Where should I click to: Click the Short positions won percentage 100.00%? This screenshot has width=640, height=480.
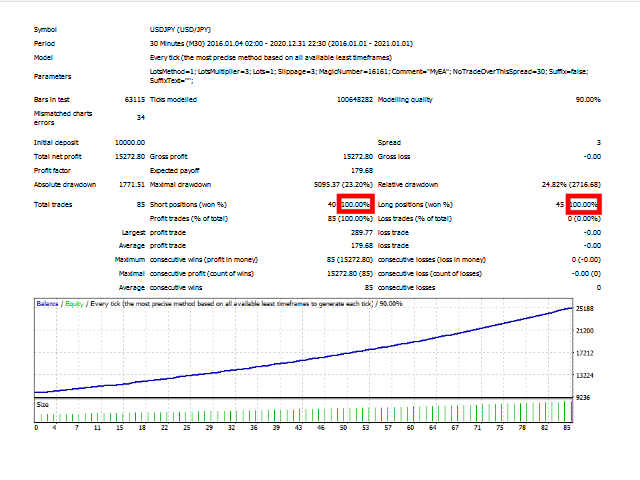(x=356, y=204)
